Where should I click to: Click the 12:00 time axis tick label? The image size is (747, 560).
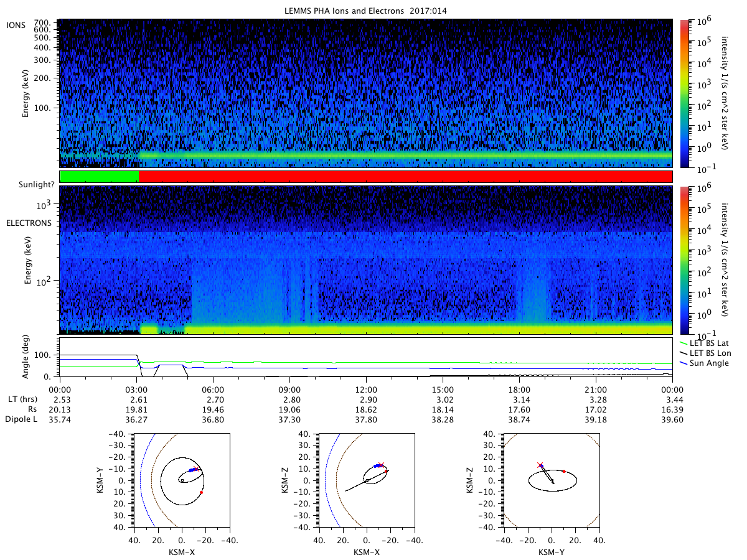point(366,388)
